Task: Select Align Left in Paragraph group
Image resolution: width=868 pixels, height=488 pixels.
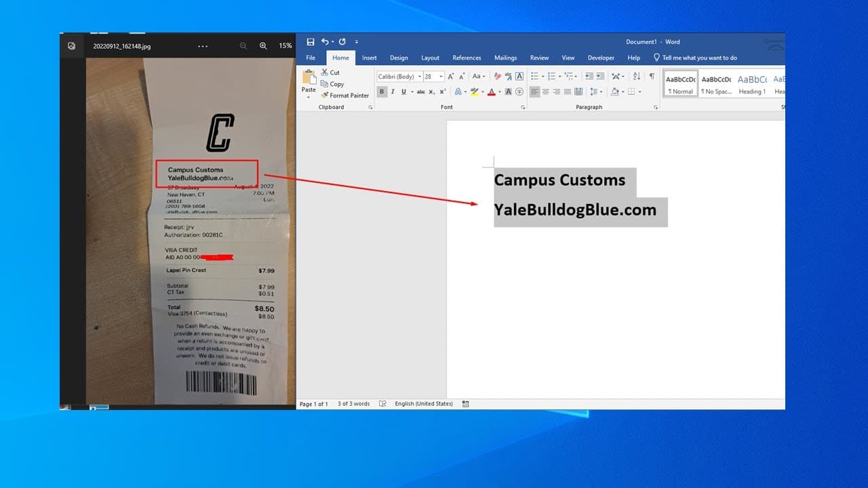Action: coord(534,91)
